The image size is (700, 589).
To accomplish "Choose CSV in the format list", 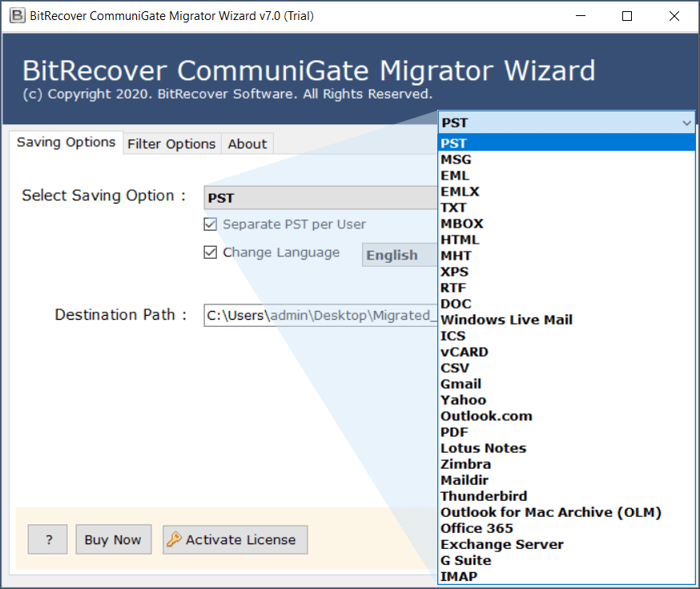I will pos(566,369).
